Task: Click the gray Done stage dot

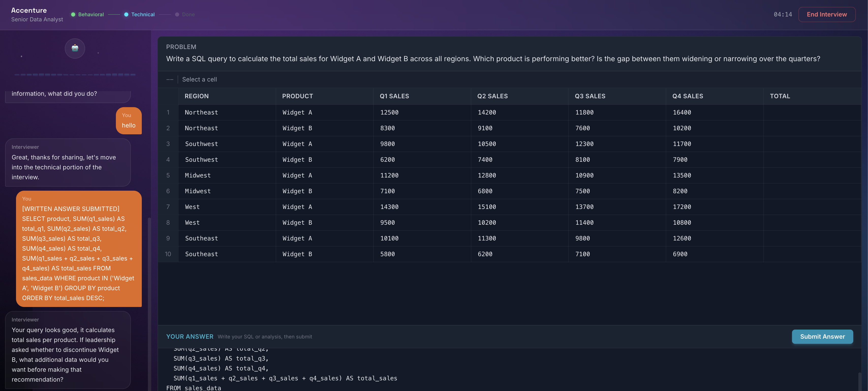Action: 177,14
